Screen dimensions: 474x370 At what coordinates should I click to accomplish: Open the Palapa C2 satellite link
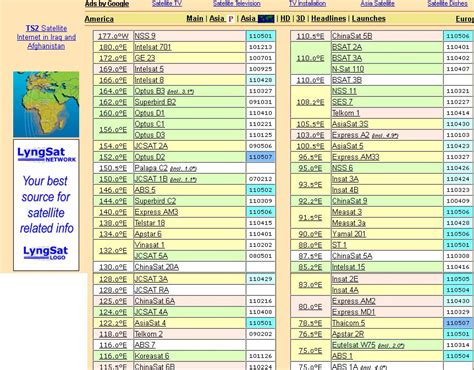click(151, 168)
